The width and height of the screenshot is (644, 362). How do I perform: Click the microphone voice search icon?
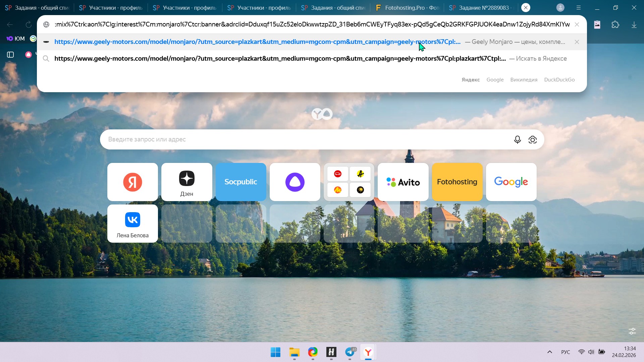click(517, 139)
